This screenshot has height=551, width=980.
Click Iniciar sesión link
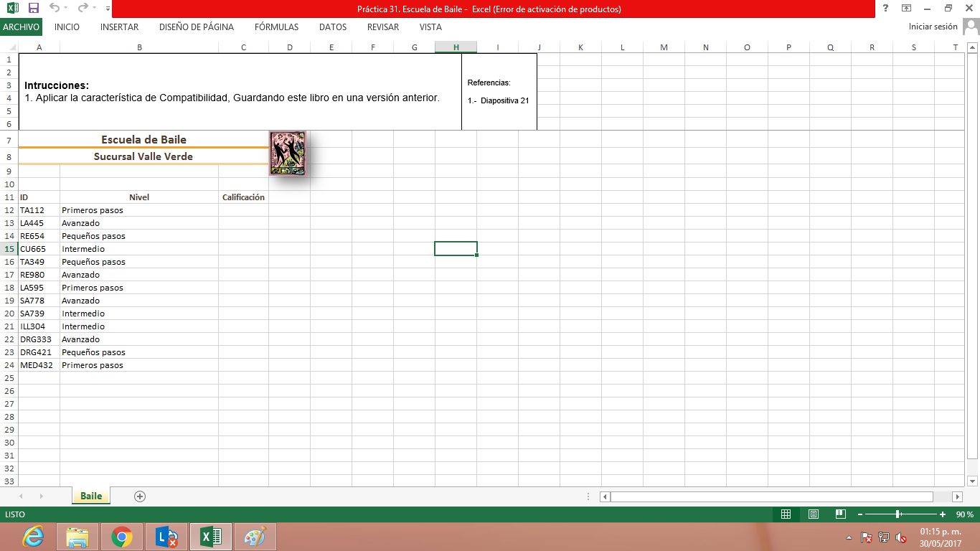[x=933, y=27]
